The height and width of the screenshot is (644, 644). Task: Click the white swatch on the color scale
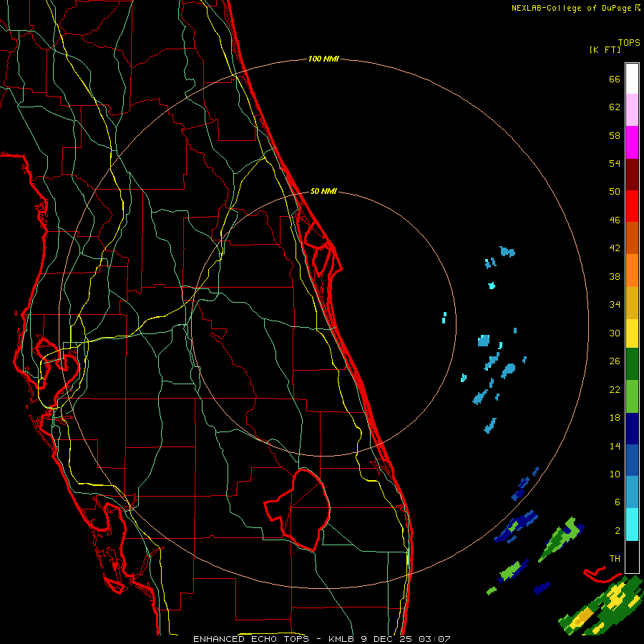[x=632, y=79]
